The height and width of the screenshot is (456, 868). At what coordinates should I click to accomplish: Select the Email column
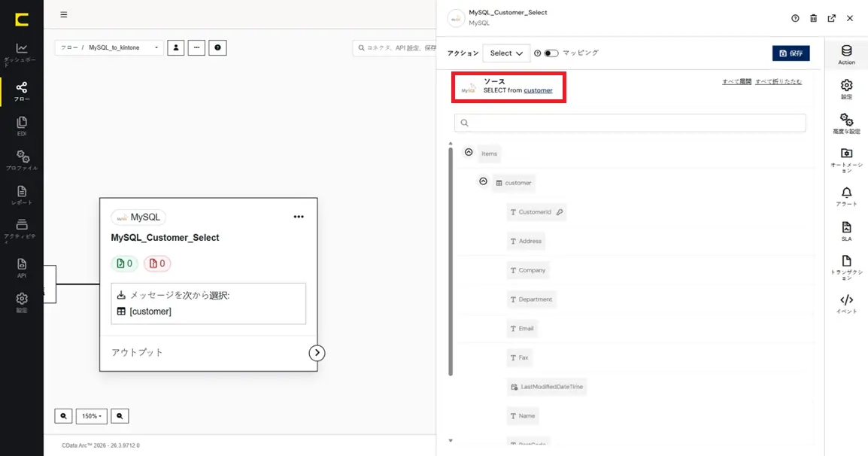[x=522, y=329]
